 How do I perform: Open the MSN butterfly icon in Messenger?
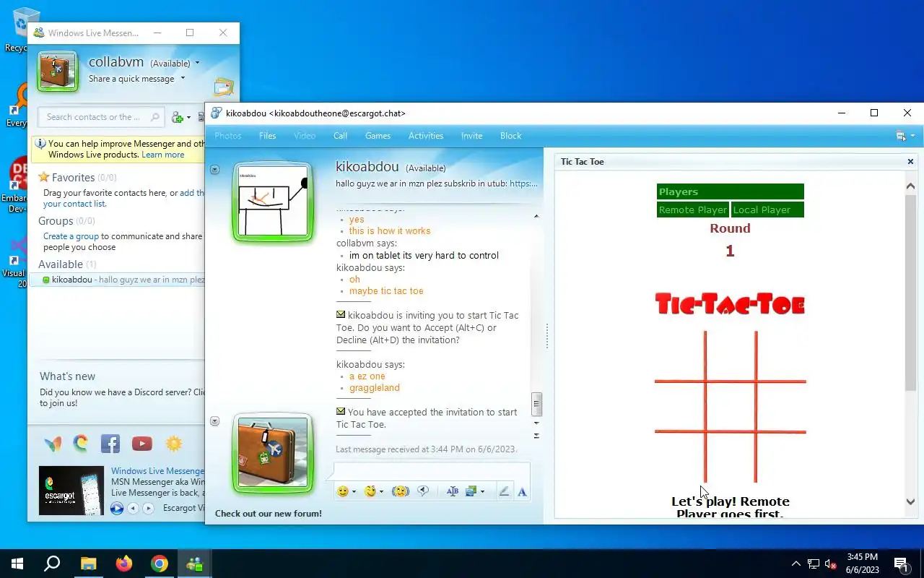(53, 444)
